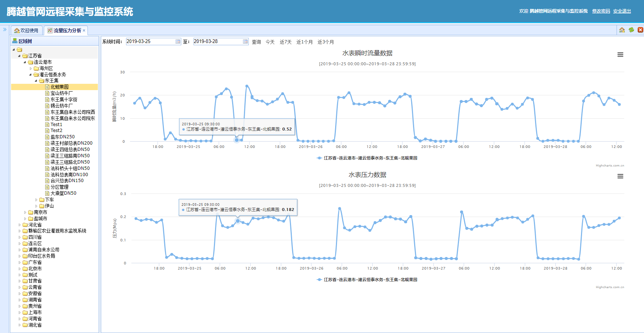Toggle the pressure chart legend series

[x=367, y=280]
